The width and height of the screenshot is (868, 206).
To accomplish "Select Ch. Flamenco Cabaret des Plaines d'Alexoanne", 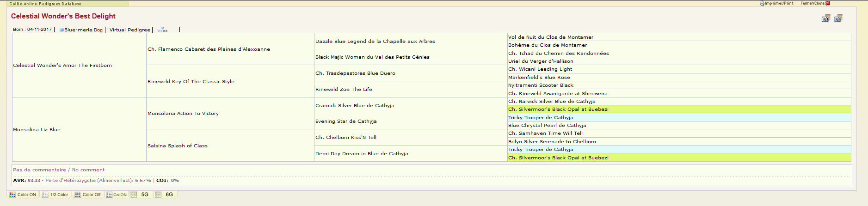I will pos(209,49).
